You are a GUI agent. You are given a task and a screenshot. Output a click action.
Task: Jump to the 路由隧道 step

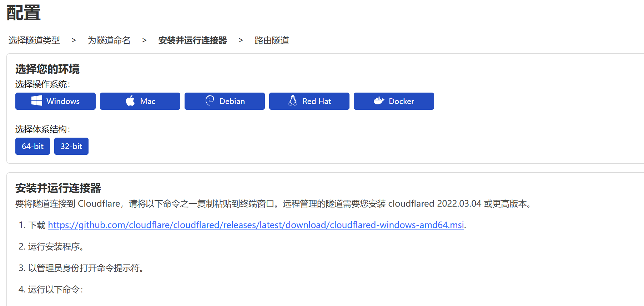(x=272, y=40)
